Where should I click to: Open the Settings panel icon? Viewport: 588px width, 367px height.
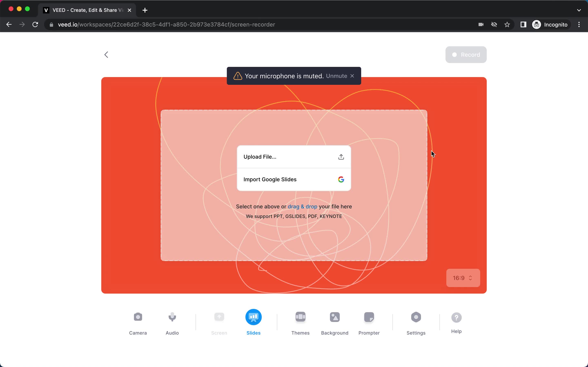(416, 317)
